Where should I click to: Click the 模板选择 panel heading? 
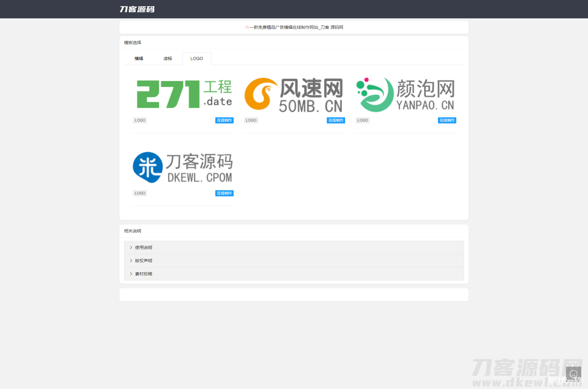tap(133, 43)
